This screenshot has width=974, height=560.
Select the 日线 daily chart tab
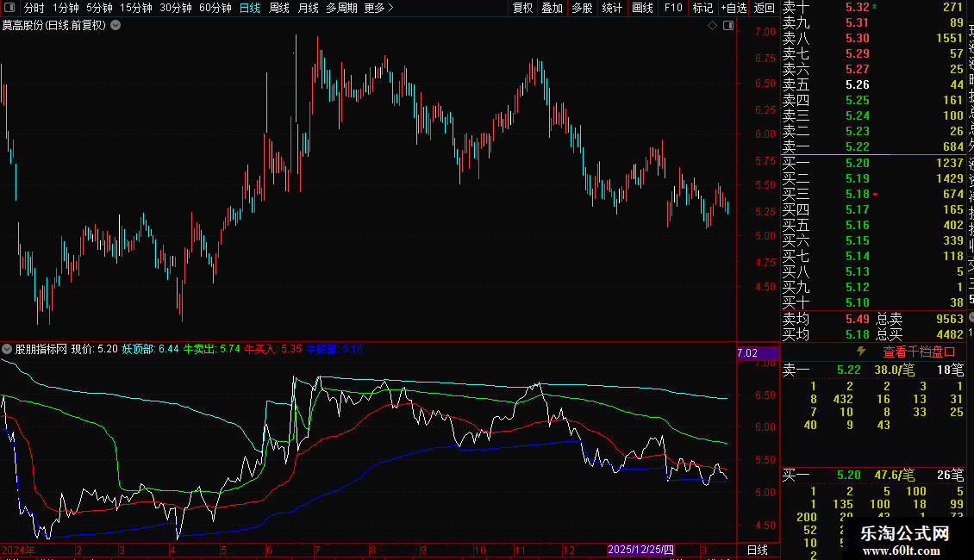click(x=250, y=8)
